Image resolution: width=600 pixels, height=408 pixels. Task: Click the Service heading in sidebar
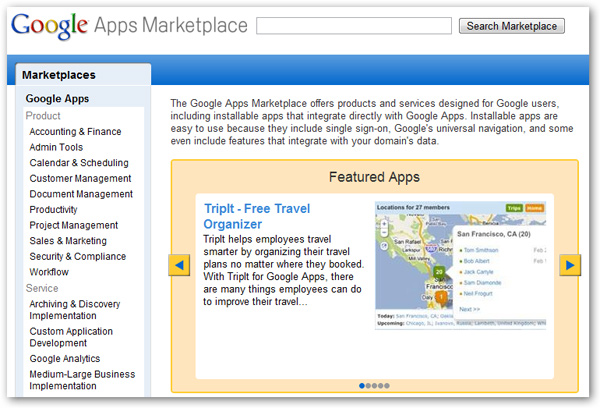click(x=42, y=288)
